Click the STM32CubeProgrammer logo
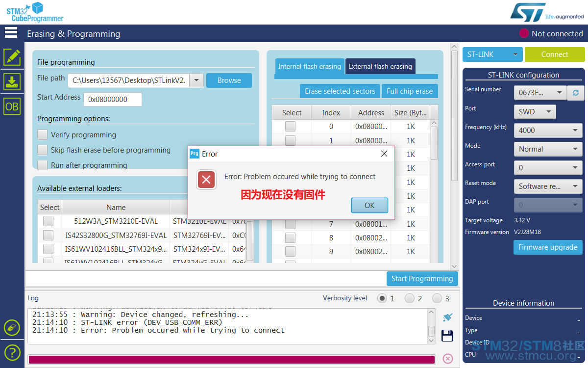Image resolution: width=588 pixels, height=368 pixels. point(34,12)
